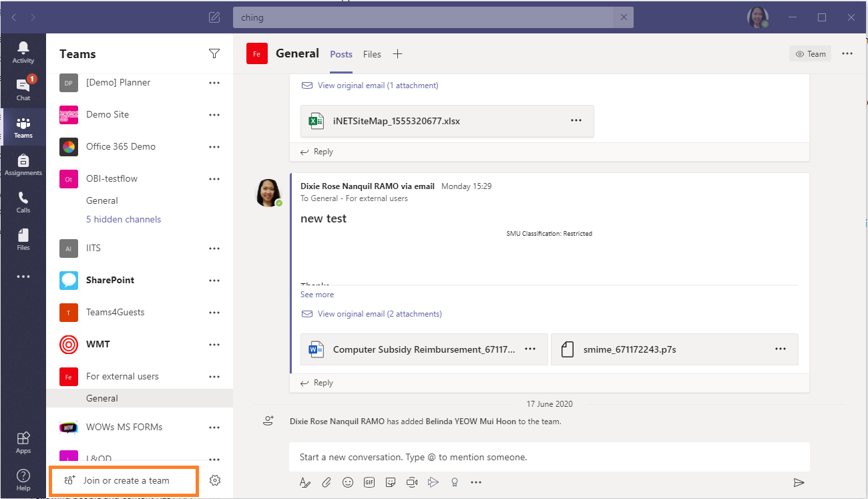
Task: Open Chat with one unread
Action: pos(23,89)
